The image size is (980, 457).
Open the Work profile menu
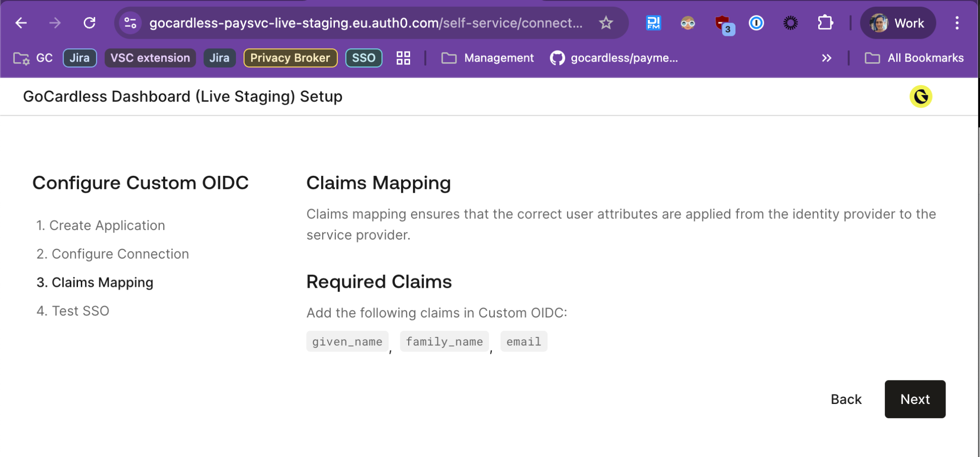[897, 23]
